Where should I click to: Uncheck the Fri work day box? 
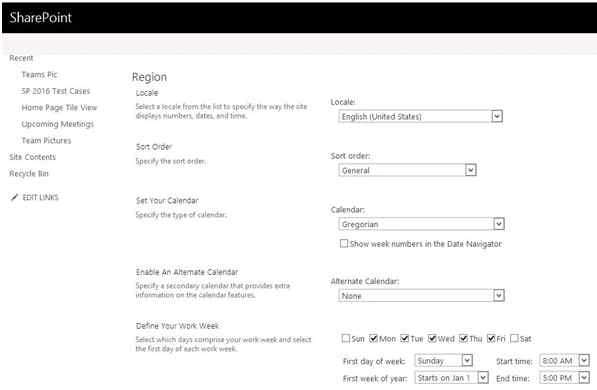(491, 338)
